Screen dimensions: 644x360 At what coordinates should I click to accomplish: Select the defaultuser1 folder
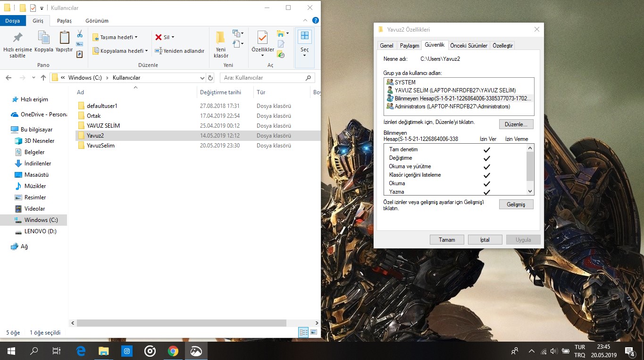102,106
